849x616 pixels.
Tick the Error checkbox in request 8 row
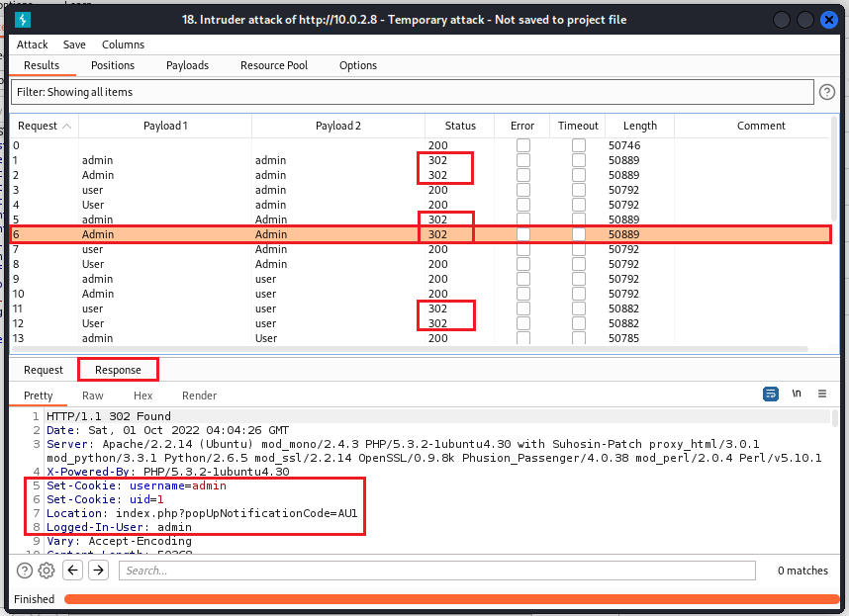pyautogui.click(x=523, y=264)
